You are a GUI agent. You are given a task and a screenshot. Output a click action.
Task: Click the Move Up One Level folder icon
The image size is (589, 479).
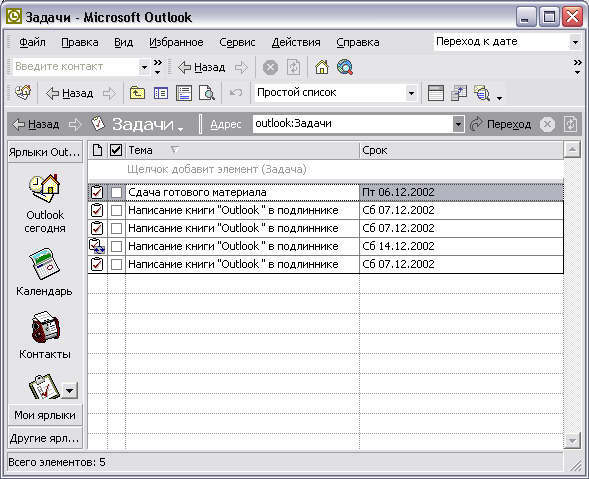(x=137, y=93)
